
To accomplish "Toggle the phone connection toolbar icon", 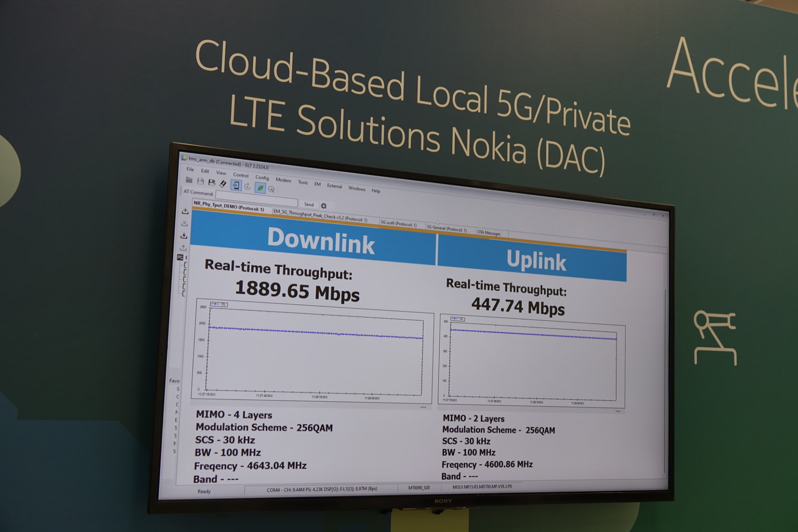I will (236, 185).
